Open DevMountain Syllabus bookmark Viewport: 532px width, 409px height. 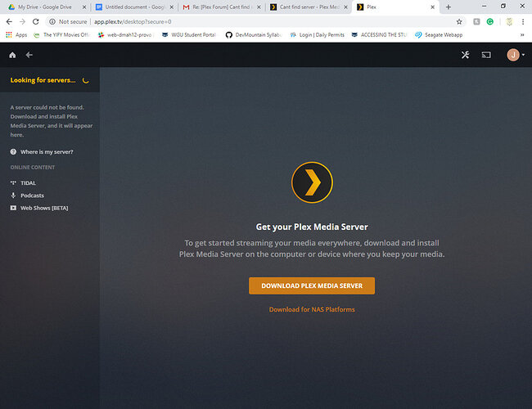[254, 35]
